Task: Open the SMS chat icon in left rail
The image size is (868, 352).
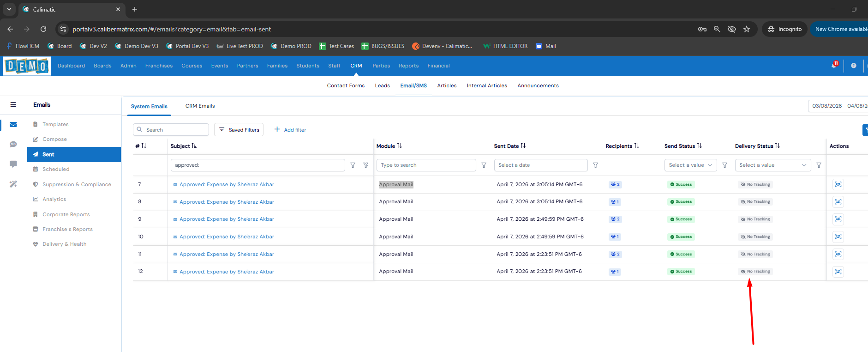Action: coord(13,145)
